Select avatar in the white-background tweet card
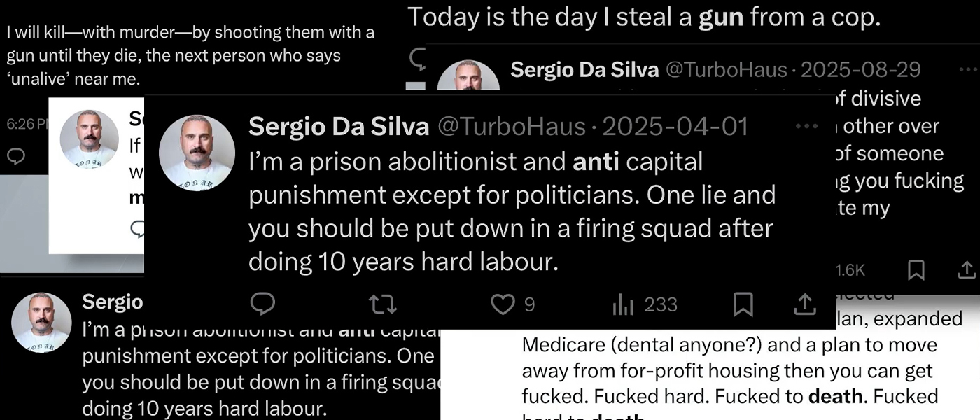Viewport: 980px width, 420px height. (x=89, y=139)
